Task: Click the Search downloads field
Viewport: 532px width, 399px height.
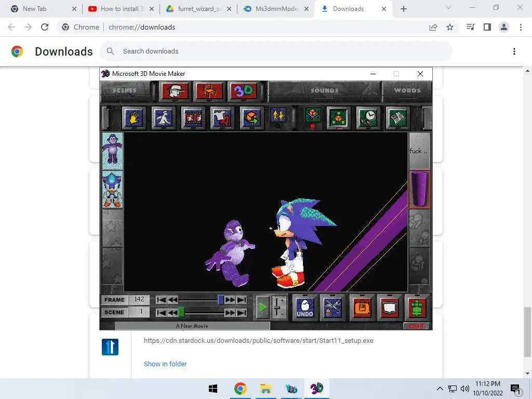Action: point(276,51)
